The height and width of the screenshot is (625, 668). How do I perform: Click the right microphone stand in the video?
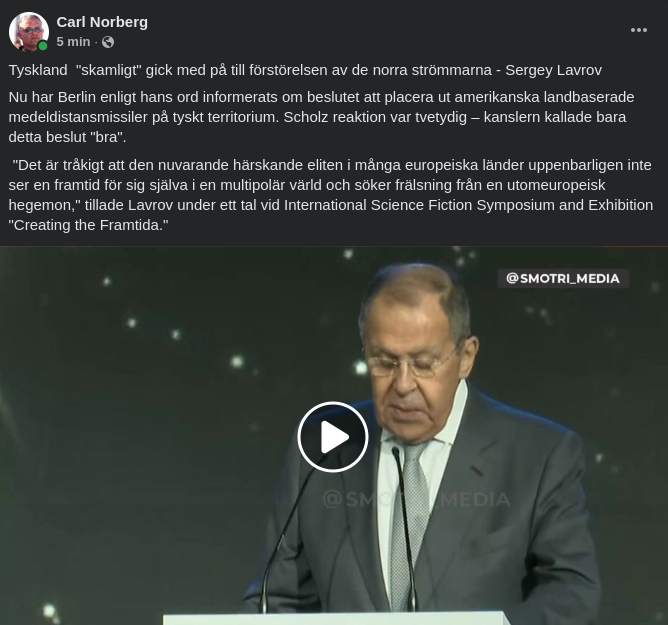tap(404, 529)
